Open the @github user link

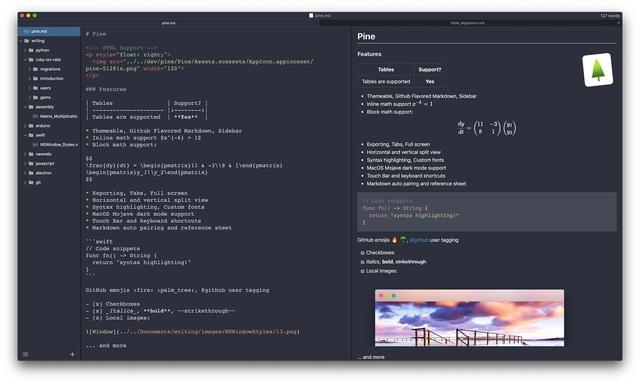pos(419,240)
